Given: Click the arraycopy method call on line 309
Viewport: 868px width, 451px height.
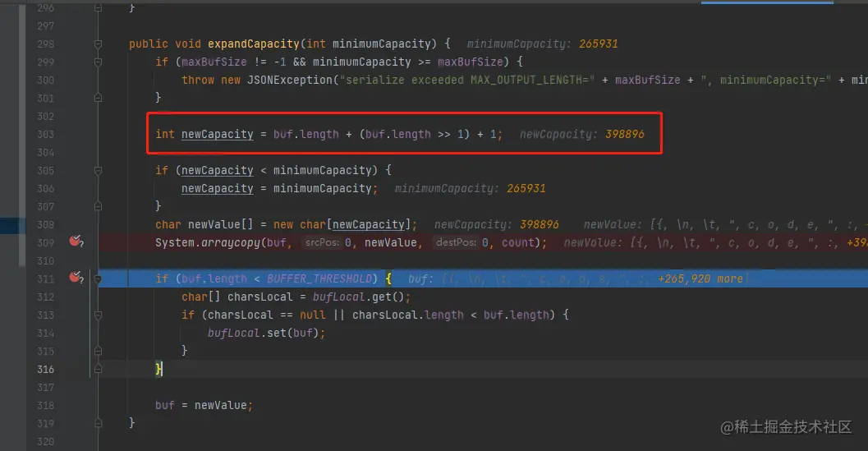Looking at the screenshot, I should click(x=230, y=242).
